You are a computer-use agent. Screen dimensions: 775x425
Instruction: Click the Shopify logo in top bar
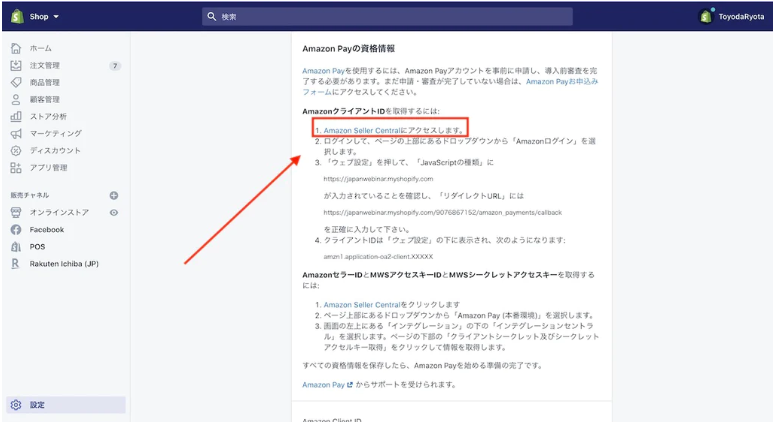[x=17, y=16]
